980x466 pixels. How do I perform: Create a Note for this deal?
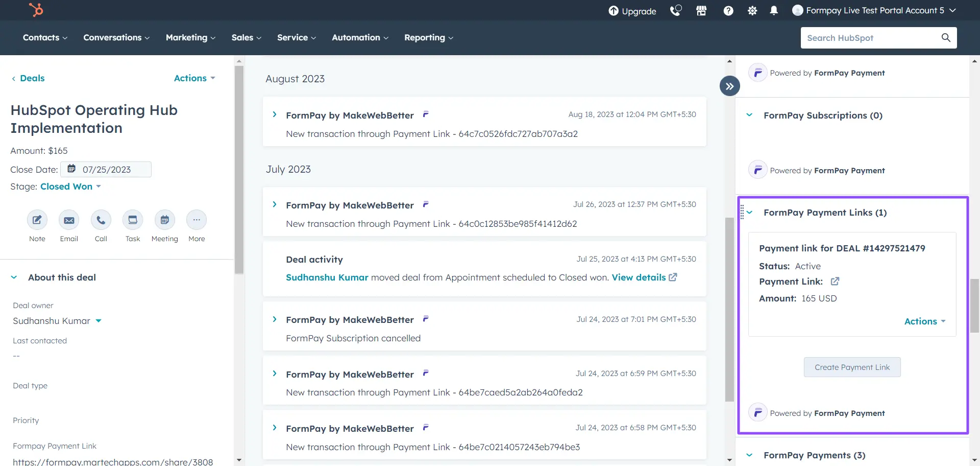pyautogui.click(x=37, y=220)
